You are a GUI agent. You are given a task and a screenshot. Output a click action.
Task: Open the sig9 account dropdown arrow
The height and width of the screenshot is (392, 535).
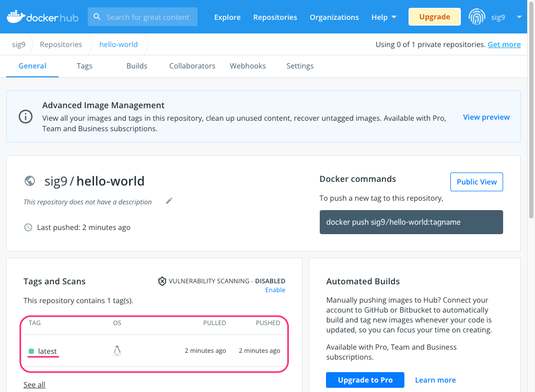[x=519, y=17]
